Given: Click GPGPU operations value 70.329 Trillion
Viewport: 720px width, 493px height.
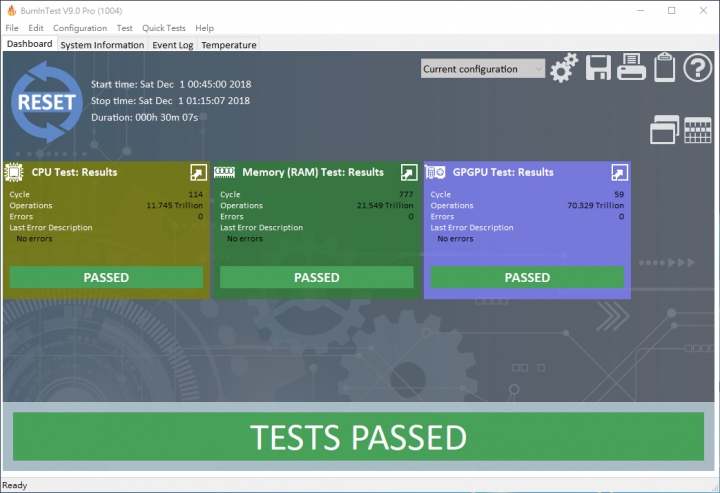Looking at the screenshot, I should [596, 206].
